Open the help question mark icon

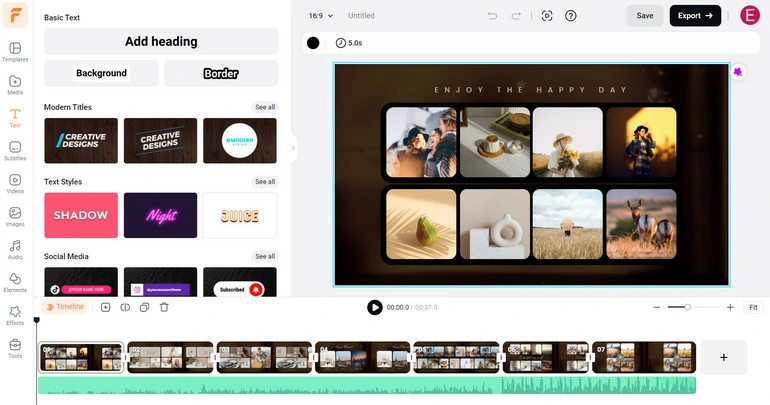571,16
